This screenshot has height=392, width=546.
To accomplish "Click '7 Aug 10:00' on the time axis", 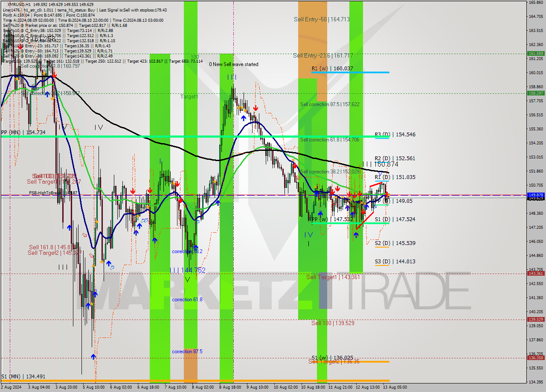I will click(x=176, y=387).
